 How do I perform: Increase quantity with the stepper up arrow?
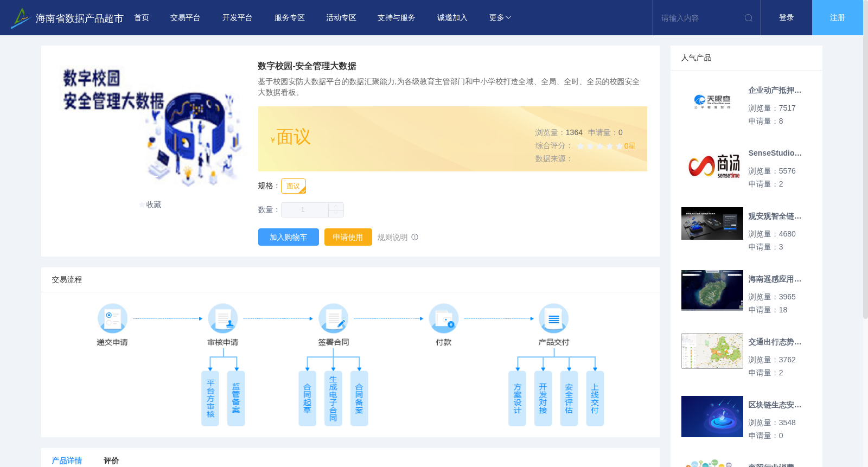pos(336,206)
